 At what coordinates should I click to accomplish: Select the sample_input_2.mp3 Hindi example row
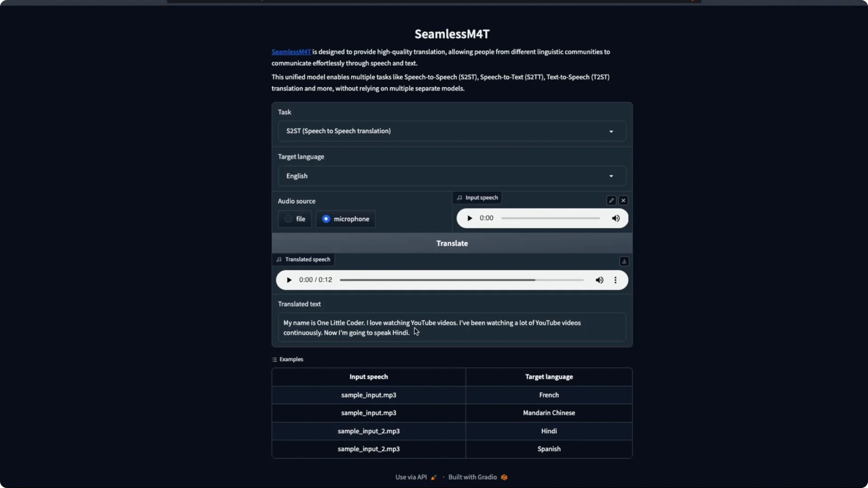pyautogui.click(x=452, y=431)
